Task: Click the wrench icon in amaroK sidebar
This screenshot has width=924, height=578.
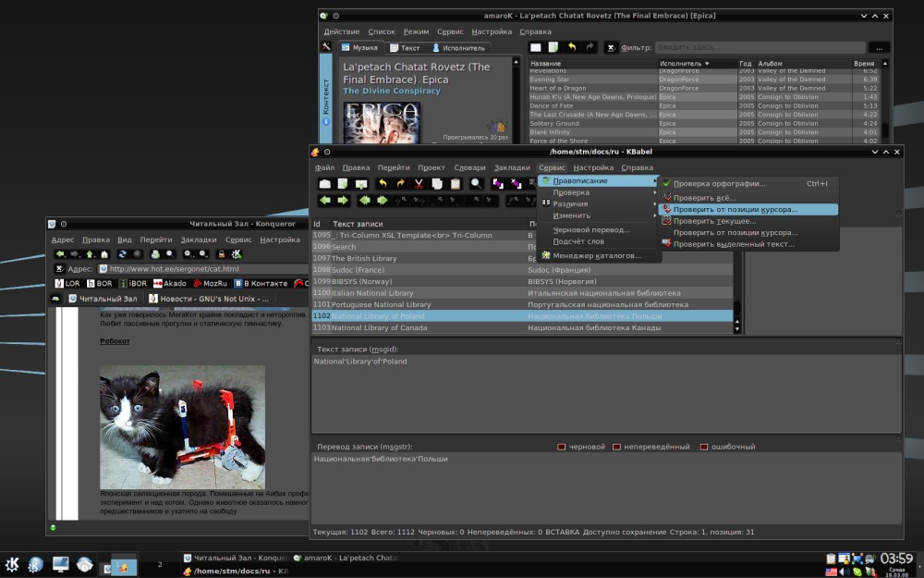Action: tap(326, 46)
